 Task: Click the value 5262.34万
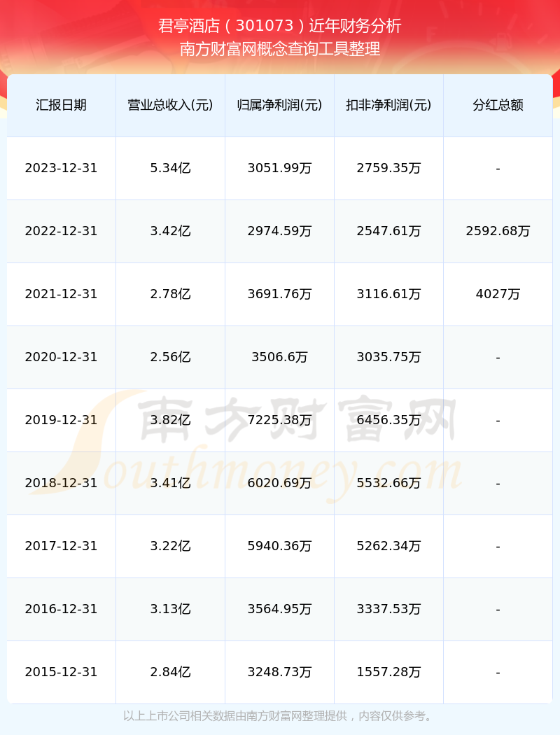point(389,546)
